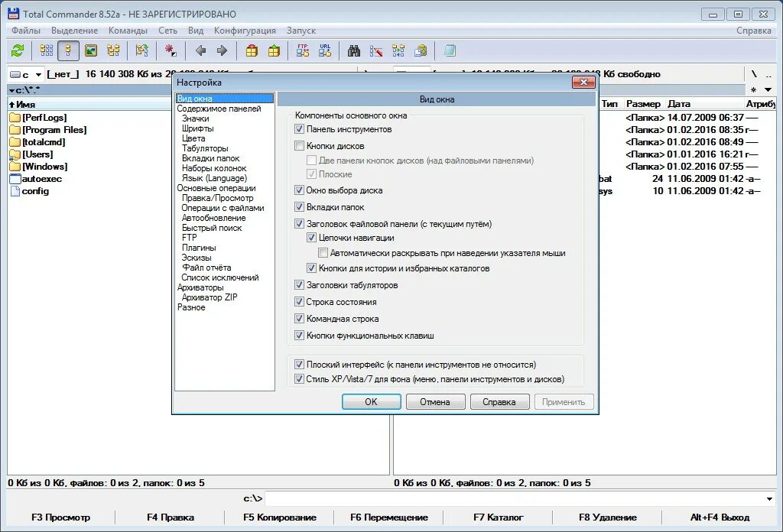Image resolution: width=783 pixels, height=532 pixels.
Task: Click the right panel favorites asterisk button
Action: pos(753,90)
